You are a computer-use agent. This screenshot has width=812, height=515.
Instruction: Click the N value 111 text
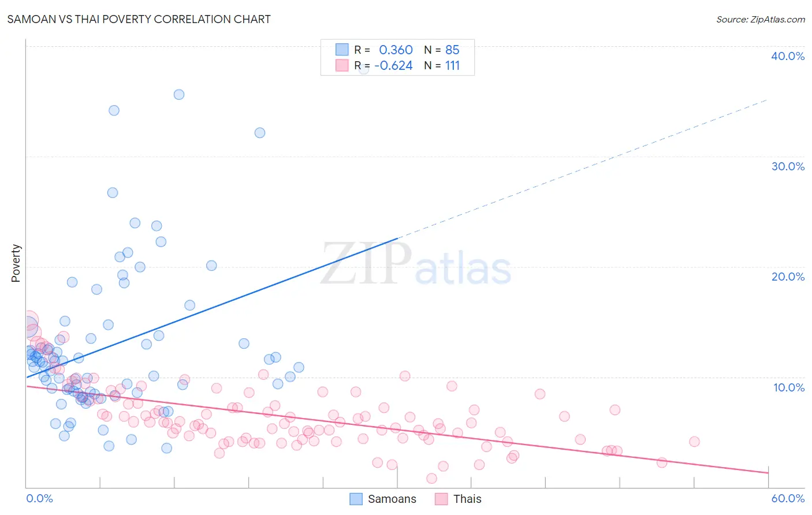tap(452, 65)
